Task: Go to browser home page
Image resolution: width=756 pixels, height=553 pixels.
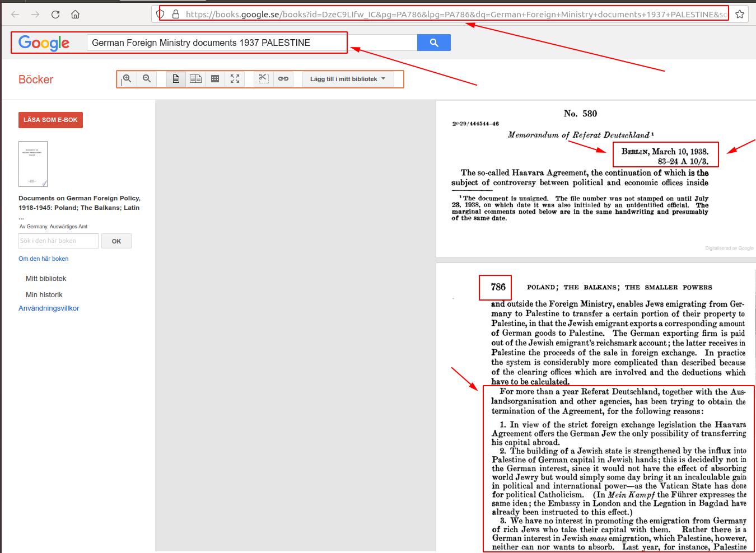Action: tap(75, 15)
